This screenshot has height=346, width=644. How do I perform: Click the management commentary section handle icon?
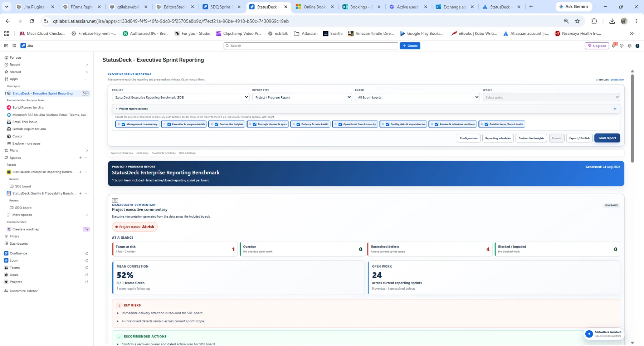point(115,200)
